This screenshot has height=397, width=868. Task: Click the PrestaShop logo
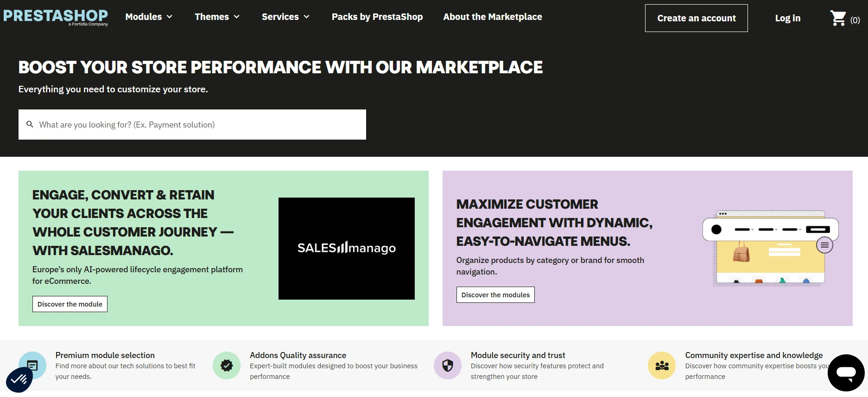(x=55, y=16)
